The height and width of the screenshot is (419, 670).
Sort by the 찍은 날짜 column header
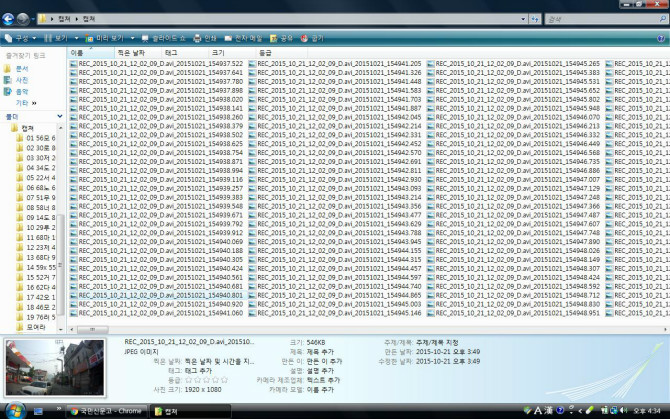click(138, 53)
